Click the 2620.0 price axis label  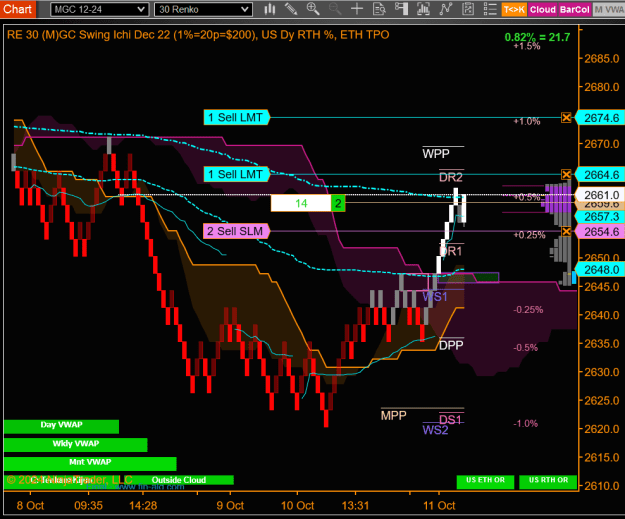click(602, 429)
